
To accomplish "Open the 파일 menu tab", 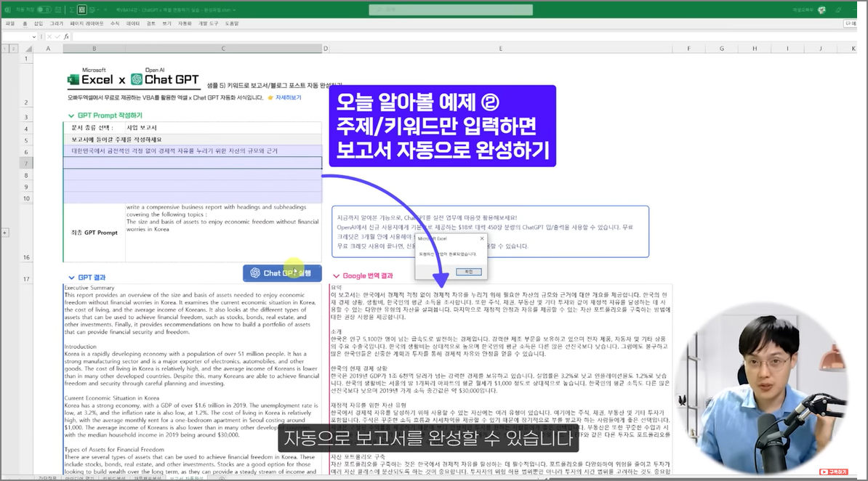I will pos(10,24).
